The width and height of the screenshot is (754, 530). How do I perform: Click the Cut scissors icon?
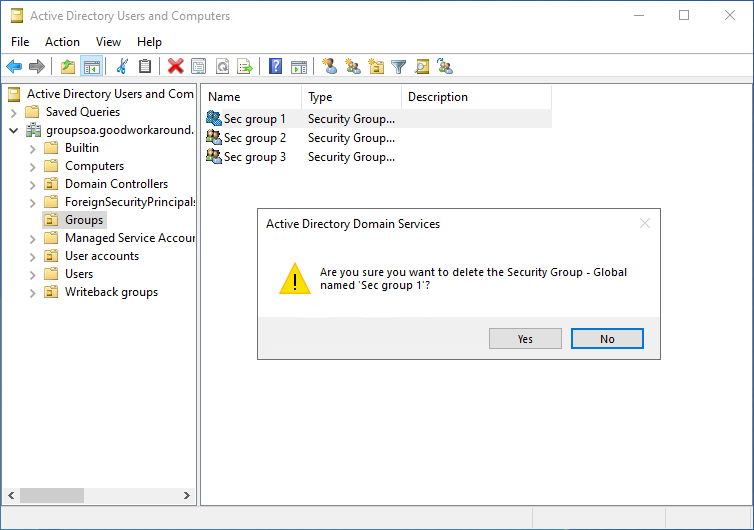click(x=122, y=67)
